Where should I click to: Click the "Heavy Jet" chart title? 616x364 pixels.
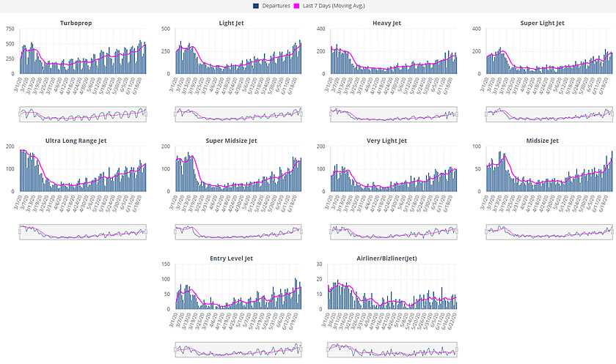pos(387,23)
